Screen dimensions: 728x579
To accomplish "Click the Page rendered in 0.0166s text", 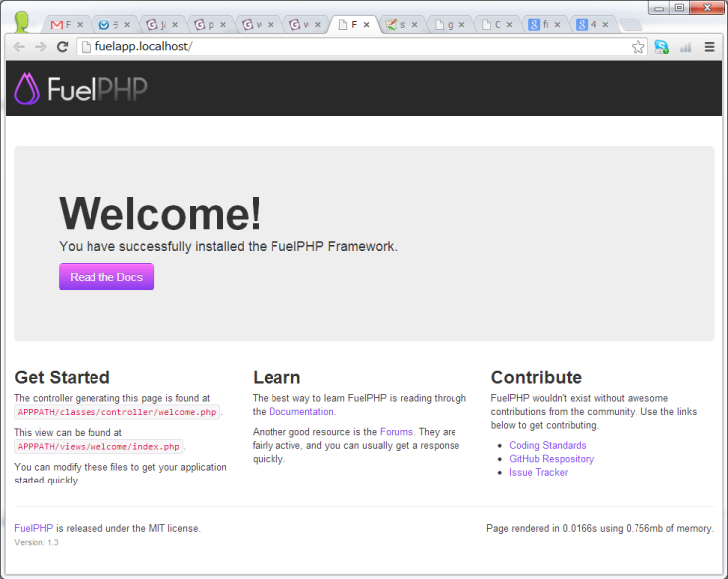I will point(601,528).
